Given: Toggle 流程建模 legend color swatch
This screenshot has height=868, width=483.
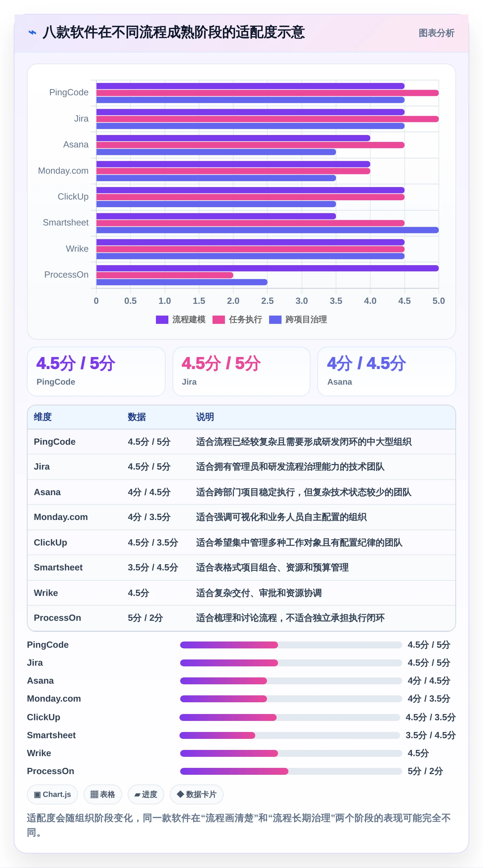Looking at the screenshot, I should coord(162,320).
